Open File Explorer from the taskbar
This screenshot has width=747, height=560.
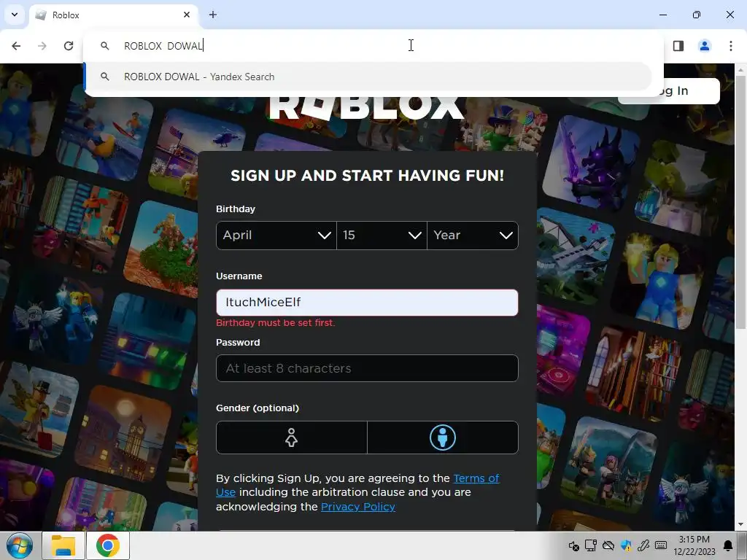63,545
